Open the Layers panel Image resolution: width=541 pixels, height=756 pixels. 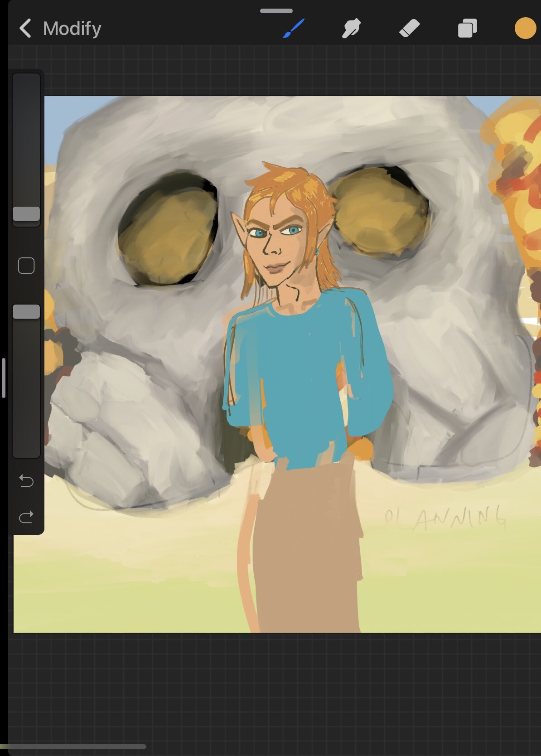coord(467,29)
